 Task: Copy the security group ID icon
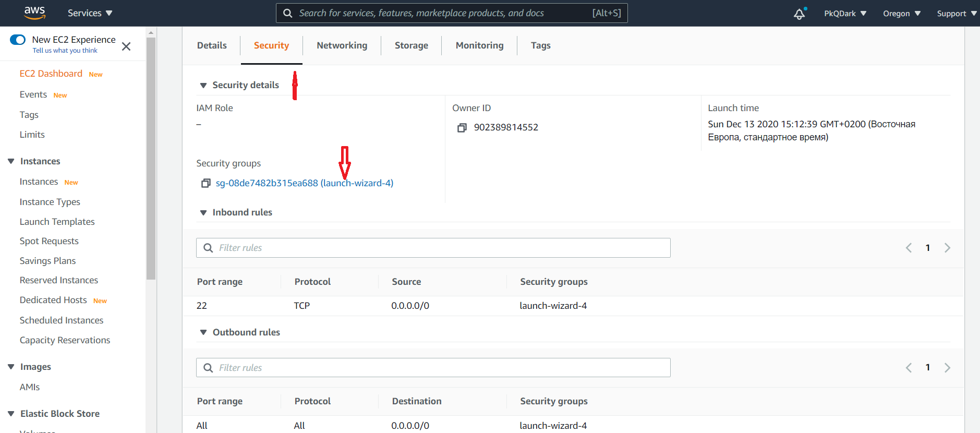click(x=206, y=184)
